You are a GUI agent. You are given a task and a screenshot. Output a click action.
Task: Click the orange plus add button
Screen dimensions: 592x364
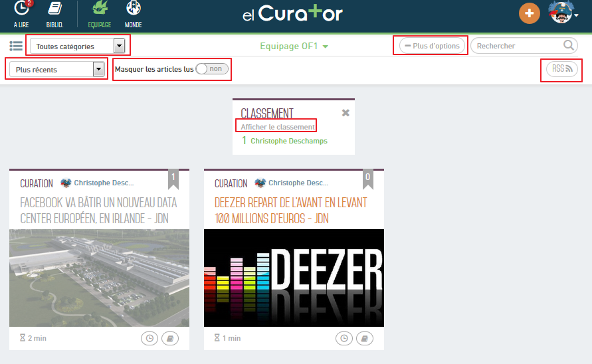tap(530, 13)
